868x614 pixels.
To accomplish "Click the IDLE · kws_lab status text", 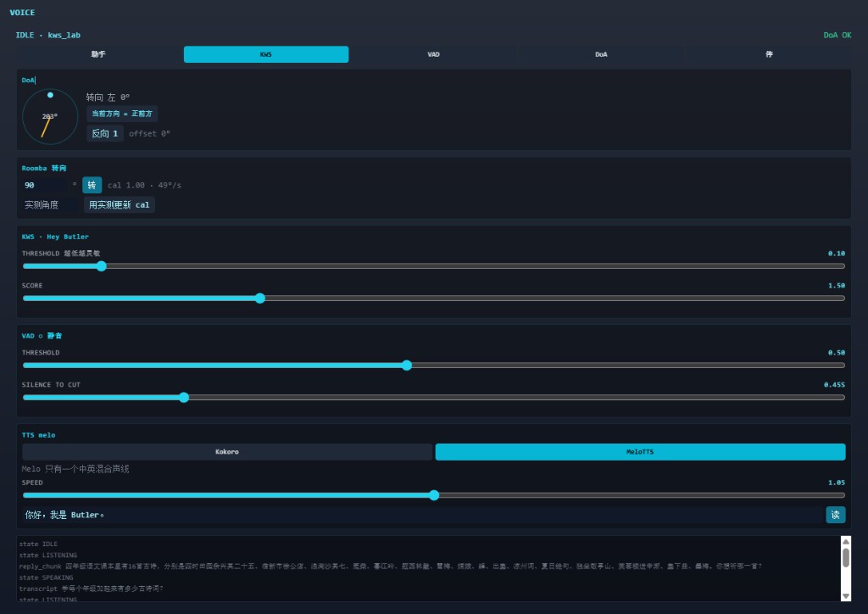I will pos(48,35).
